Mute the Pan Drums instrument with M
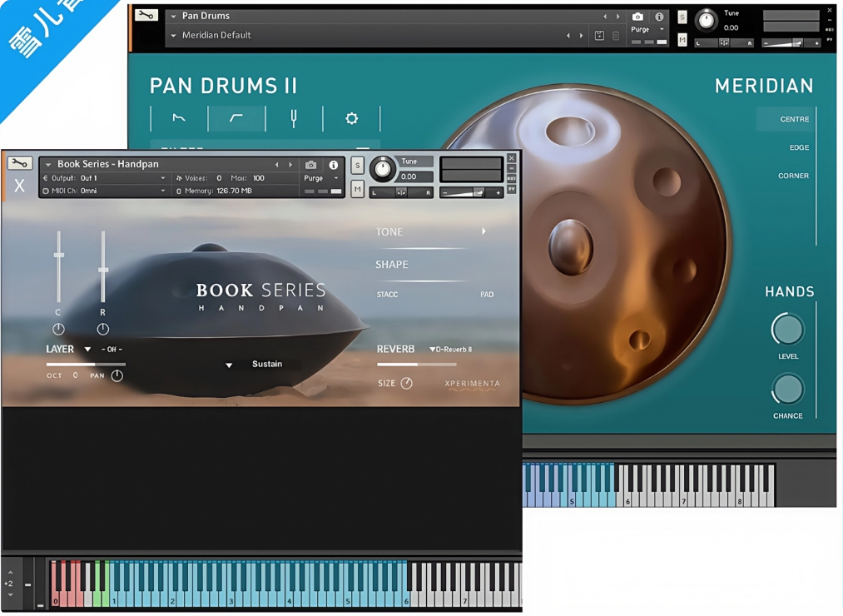The image size is (843, 616). pyautogui.click(x=682, y=40)
